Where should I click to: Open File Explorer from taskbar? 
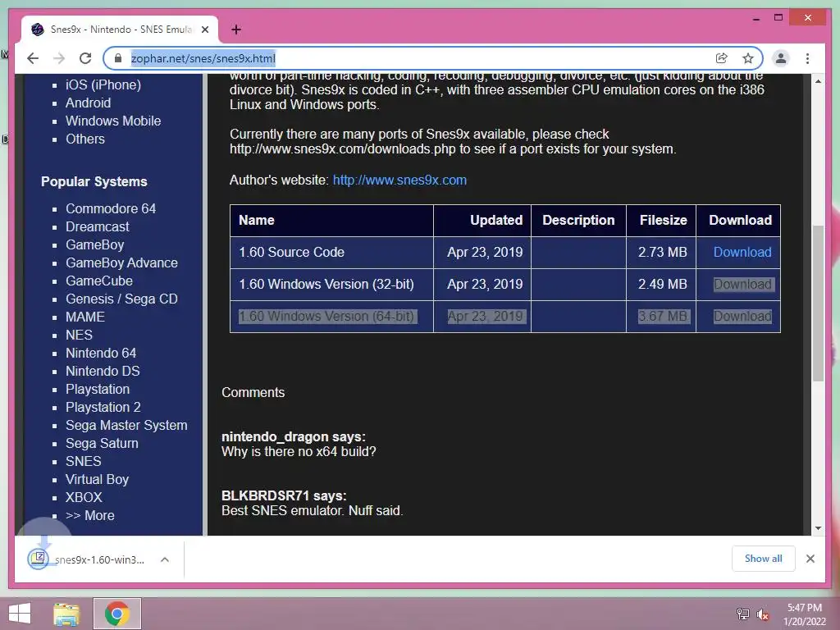[67, 614]
